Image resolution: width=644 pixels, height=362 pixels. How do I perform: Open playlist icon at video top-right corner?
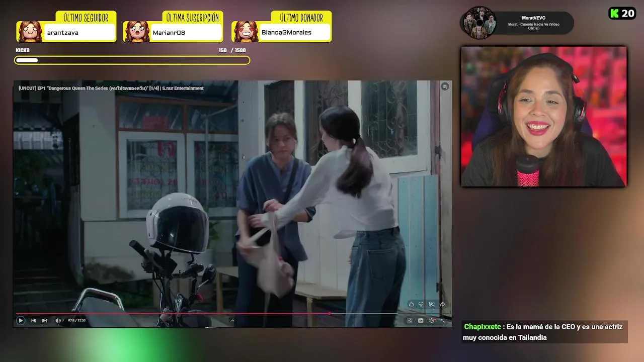pos(445,86)
